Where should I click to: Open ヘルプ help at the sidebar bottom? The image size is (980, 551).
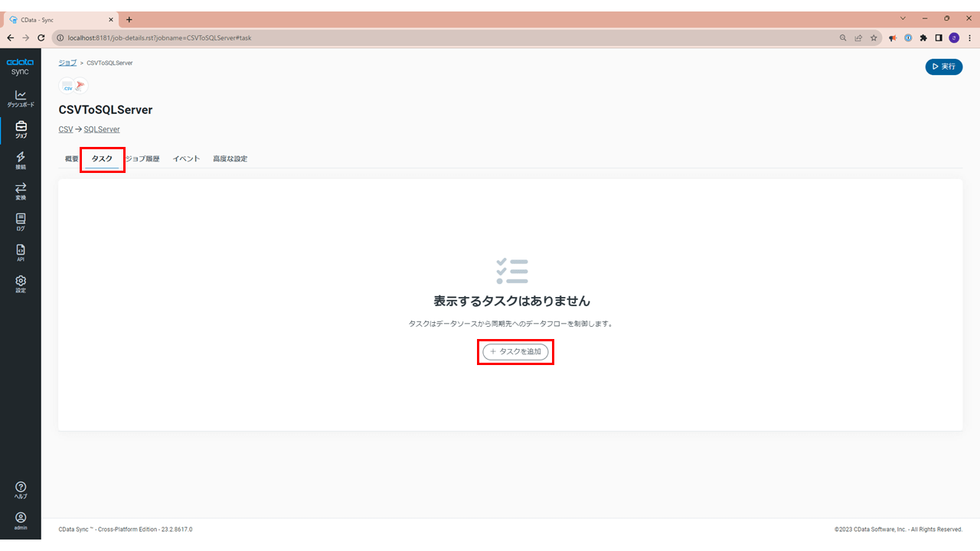pyautogui.click(x=21, y=490)
